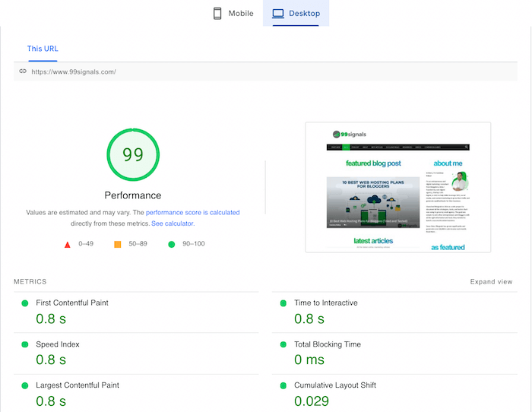Select the Desktop tab
This screenshot has width=532, height=412.
pos(296,13)
